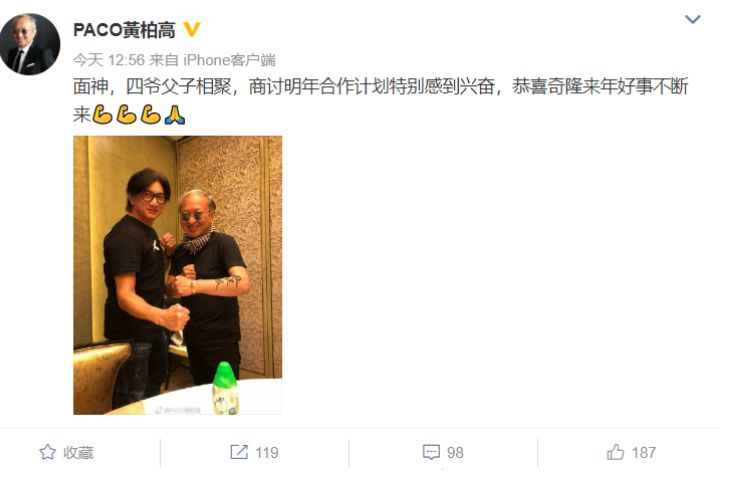Click the watermark at the photo's bottom

click(x=179, y=410)
